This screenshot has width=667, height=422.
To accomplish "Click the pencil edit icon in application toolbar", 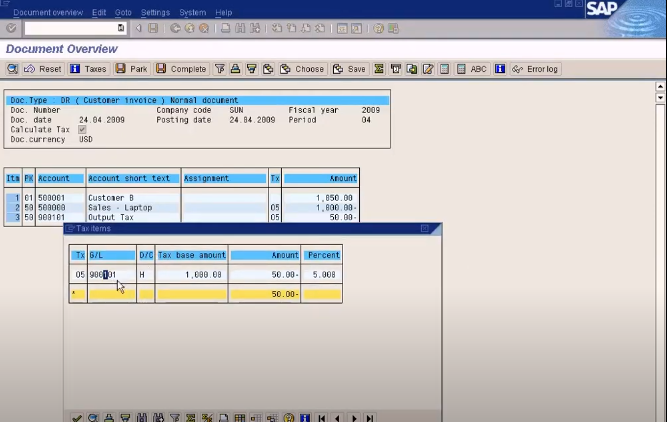I will (428, 69).
